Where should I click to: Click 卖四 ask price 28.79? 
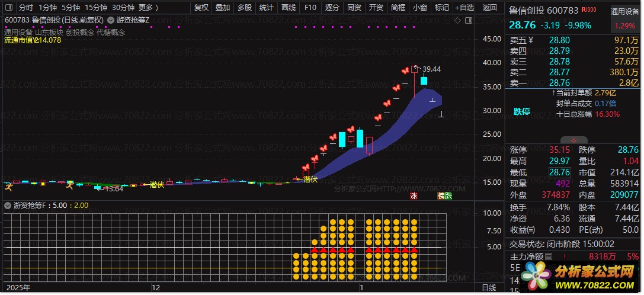tap(559, 51)
